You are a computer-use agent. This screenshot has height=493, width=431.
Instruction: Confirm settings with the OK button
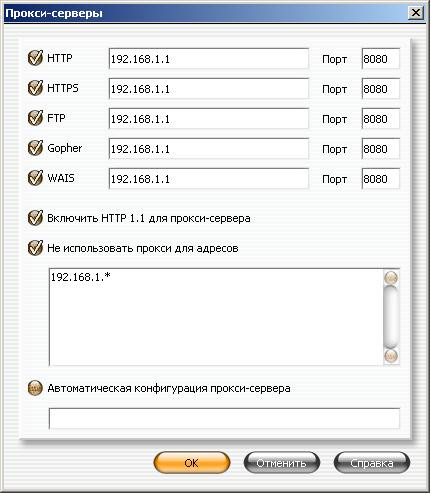192,463
